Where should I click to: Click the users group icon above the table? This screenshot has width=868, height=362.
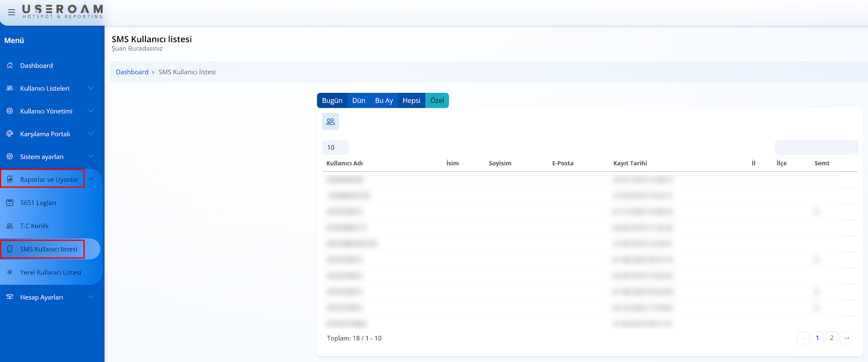[x=331, y=122]
